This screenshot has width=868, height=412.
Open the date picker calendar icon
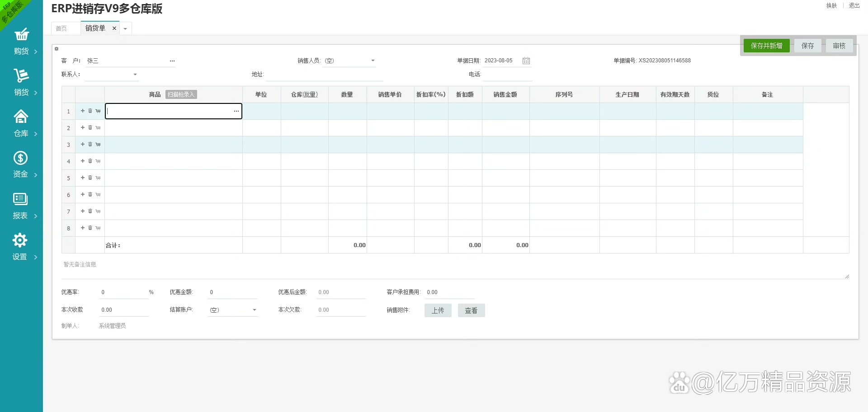(x=526, y=61)
